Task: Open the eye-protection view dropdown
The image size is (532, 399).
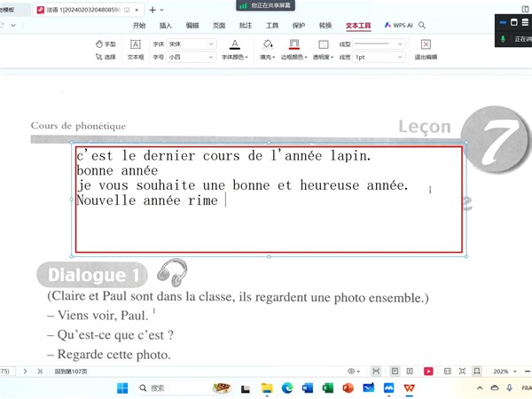Action: [x=354, y=372]
